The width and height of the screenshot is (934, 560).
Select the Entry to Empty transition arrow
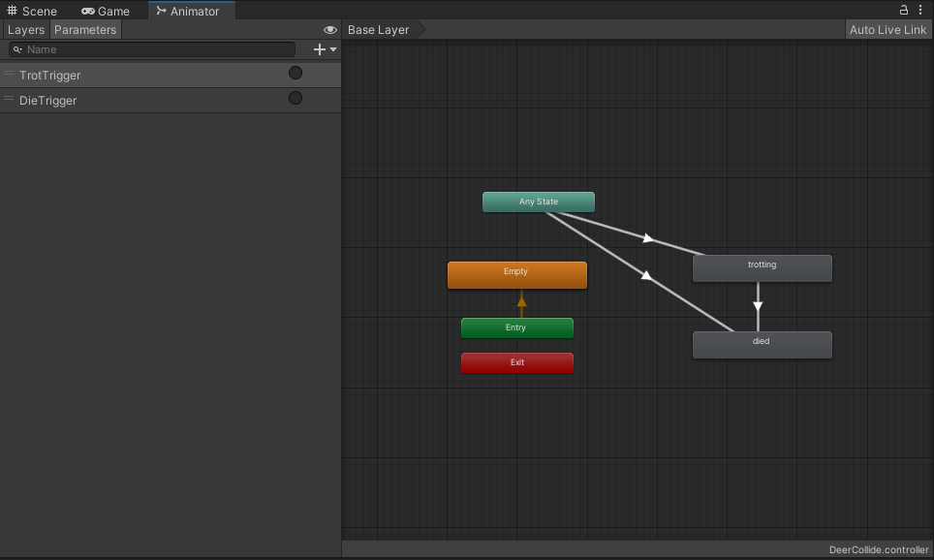[521, 302]
